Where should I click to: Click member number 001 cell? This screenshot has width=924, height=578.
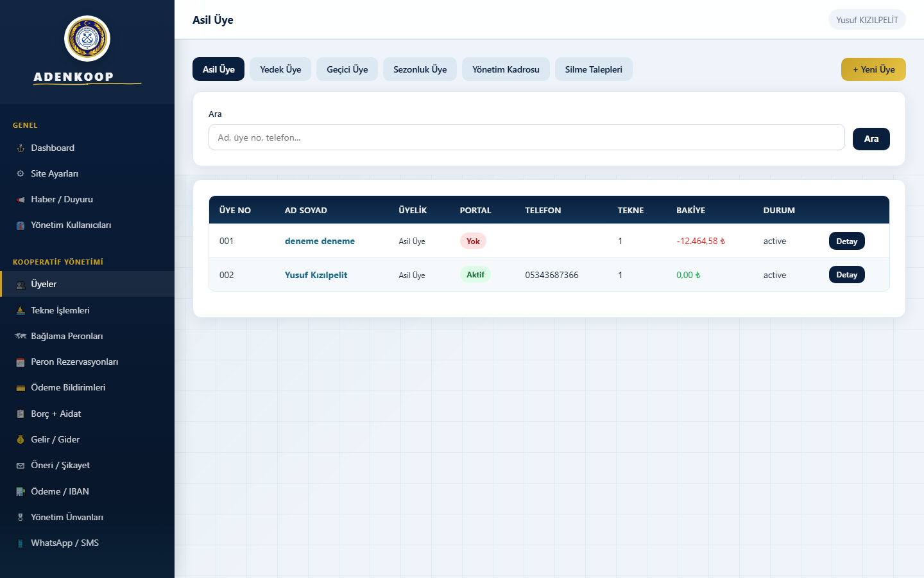(x=227, y=241)
